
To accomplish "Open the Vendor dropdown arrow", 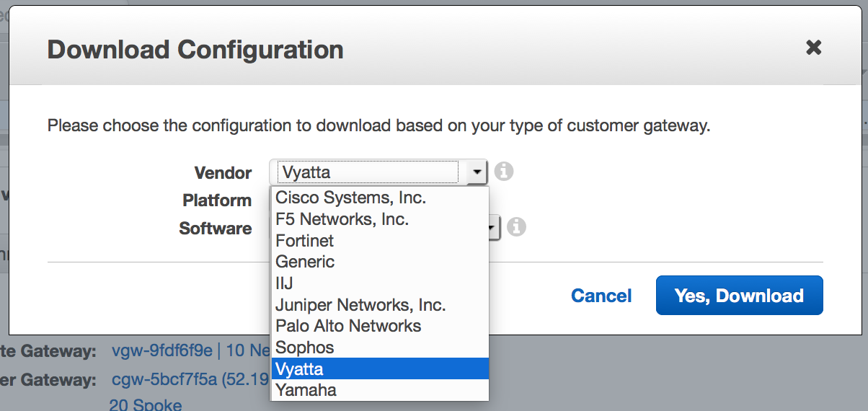I will click(x=477, y=172).
